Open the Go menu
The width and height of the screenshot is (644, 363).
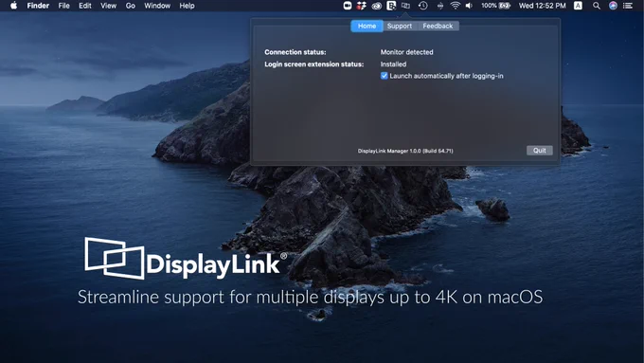[x=130, y=6]
